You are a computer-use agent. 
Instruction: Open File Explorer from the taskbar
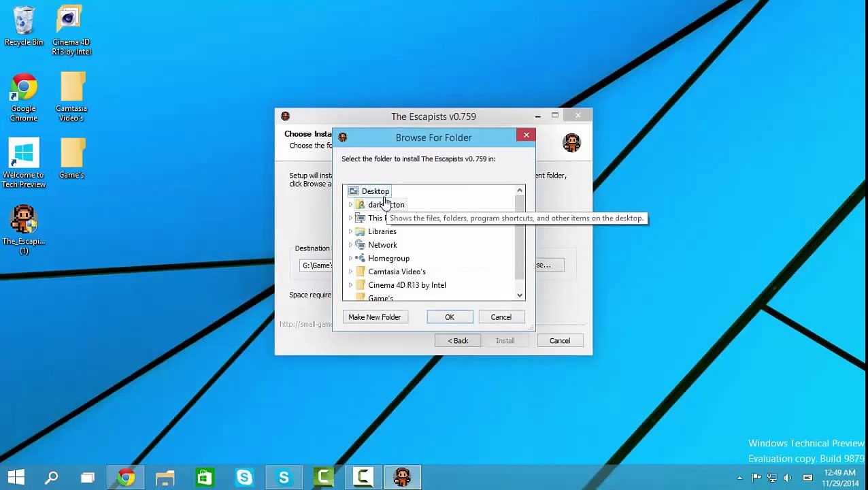(x=165, y=478)
